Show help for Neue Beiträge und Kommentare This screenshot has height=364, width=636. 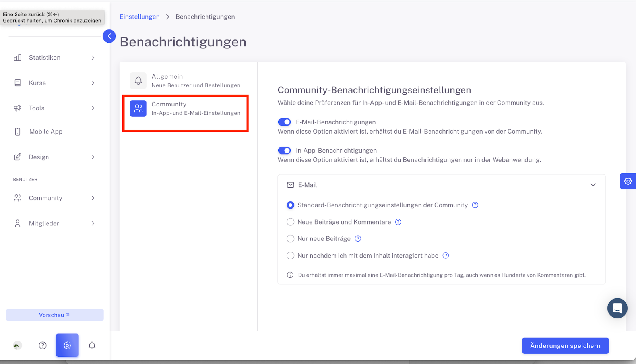(x=398, y=222)
